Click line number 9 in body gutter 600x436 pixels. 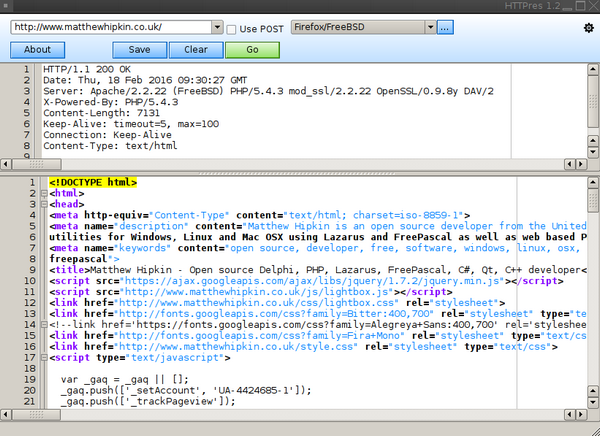[x=33, y=270]
